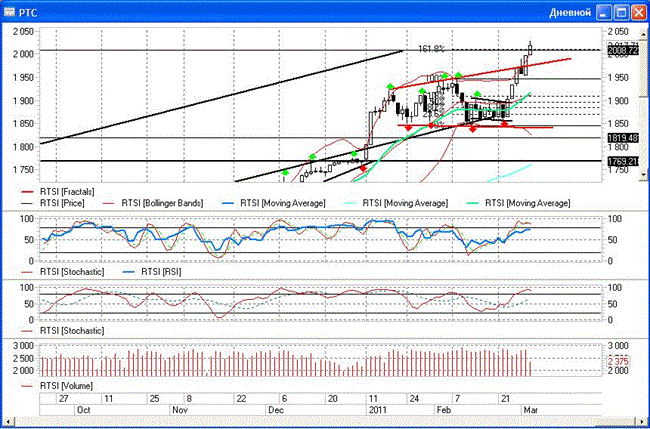650x429 pixels.
Task: Click the Mar month label on time axis
Action: (x=531, y=410)
